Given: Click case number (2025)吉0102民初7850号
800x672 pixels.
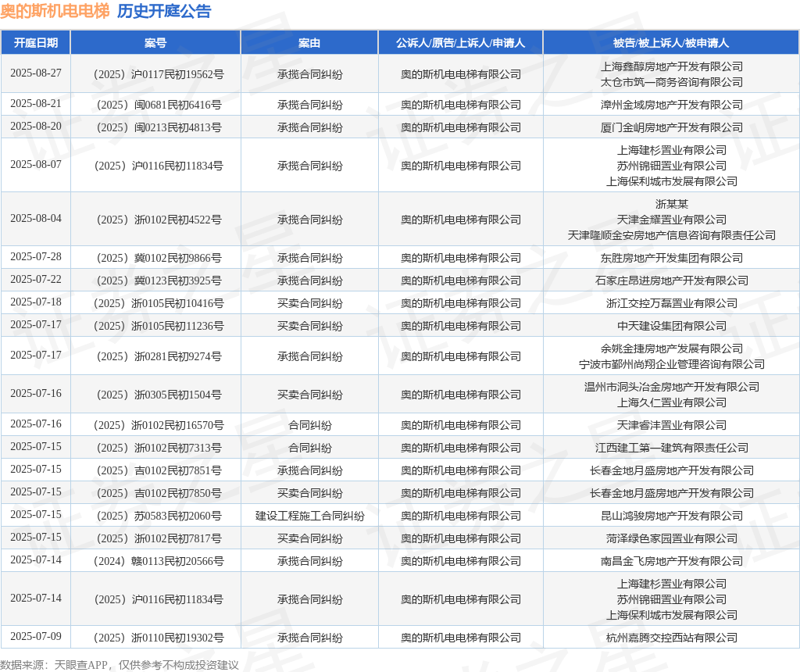Looking at the screenshot, I should [159, 493].
